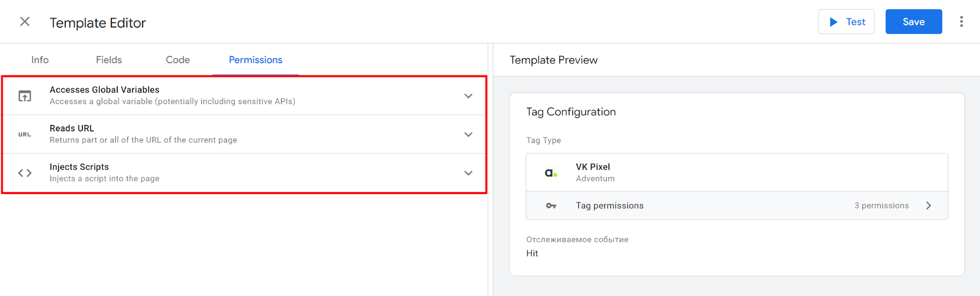Click the key icon beside Tag permissions
The height and width of the screenshot is (296, 980).
pyautogui.click(x=551, y=206)
